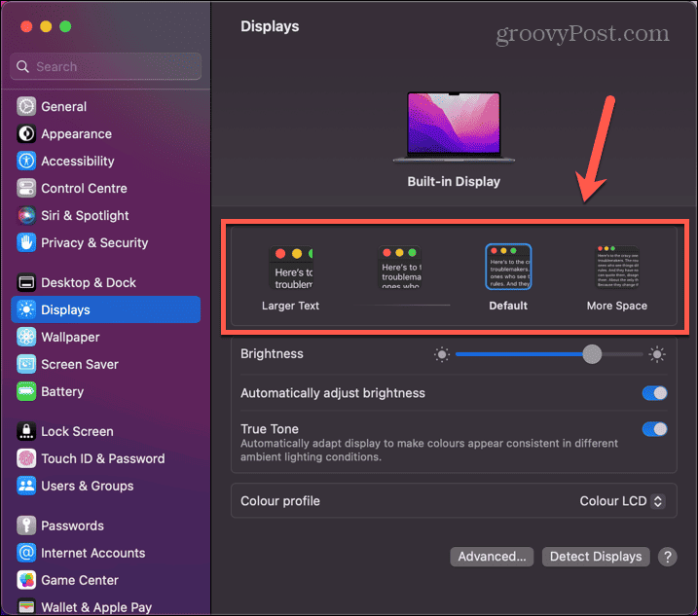Click the Advanced... button

[492, 557]
